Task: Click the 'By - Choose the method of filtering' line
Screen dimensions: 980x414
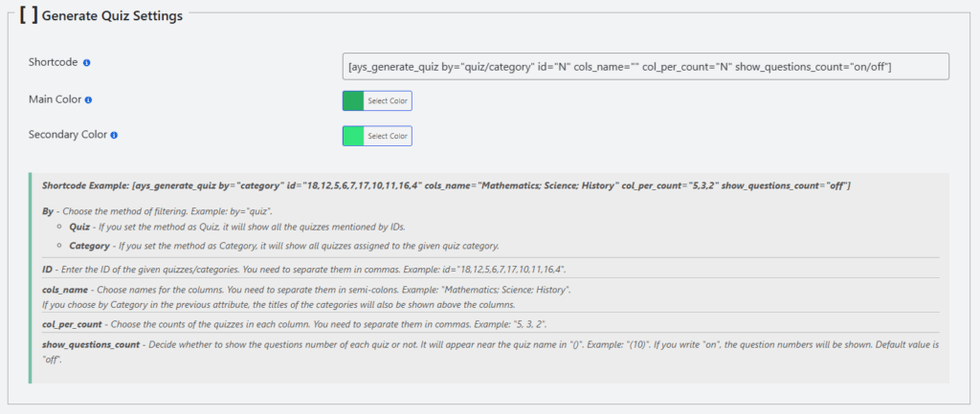Action: click(x=157, y=211)
